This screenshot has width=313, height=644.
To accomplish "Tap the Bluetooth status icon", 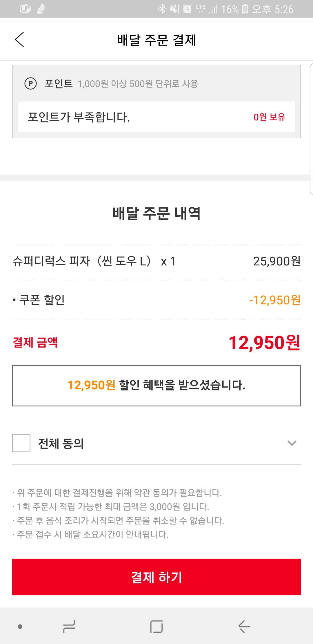I will click(162, 9).
